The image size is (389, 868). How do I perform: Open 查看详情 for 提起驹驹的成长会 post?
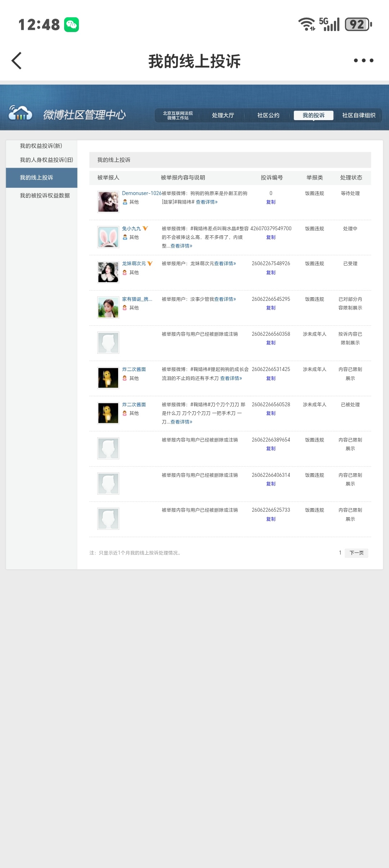(x=231, y=378)
